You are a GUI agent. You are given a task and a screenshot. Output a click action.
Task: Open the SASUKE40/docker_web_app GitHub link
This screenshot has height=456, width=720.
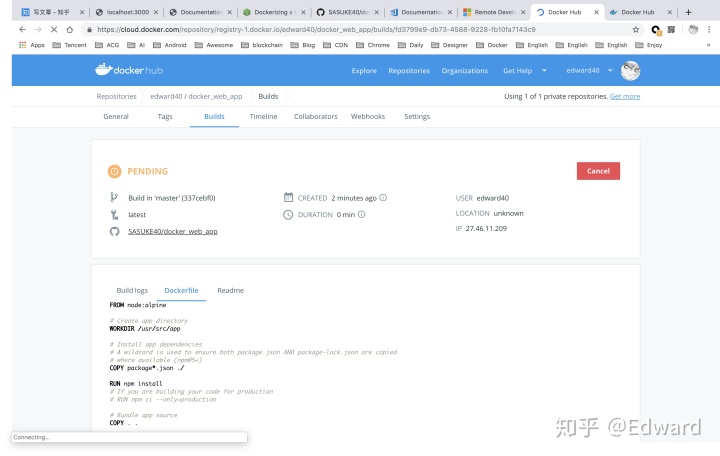[x=173, y=231]
